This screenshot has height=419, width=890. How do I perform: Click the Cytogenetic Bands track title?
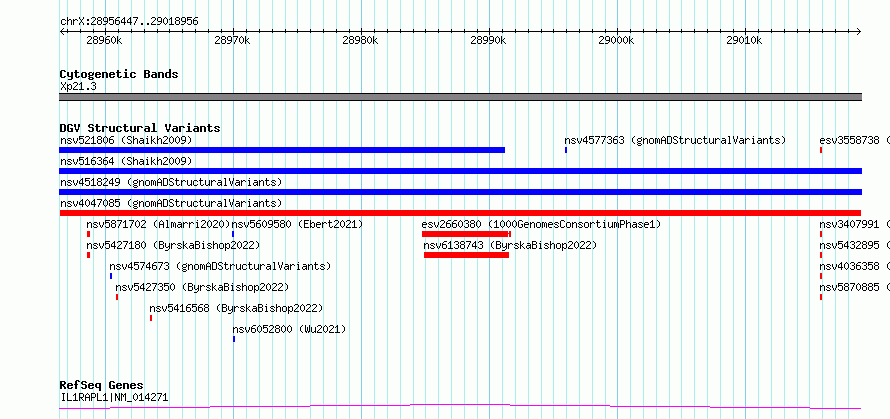tap(119, 74)
